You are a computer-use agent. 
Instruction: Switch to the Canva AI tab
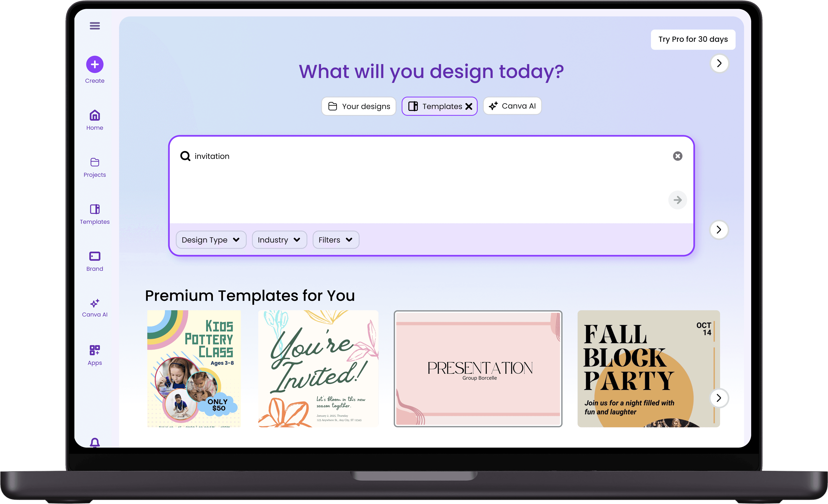tap(512, 106)
